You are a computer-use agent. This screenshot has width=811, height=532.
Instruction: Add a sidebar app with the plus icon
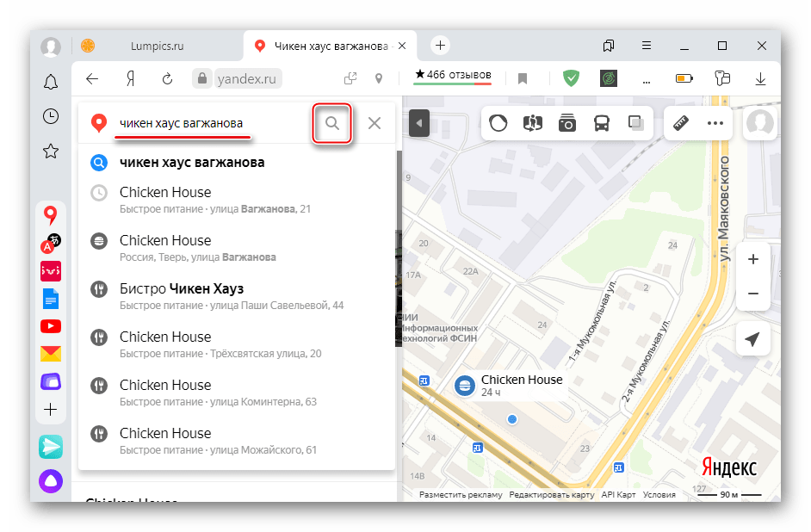(51, 410)
